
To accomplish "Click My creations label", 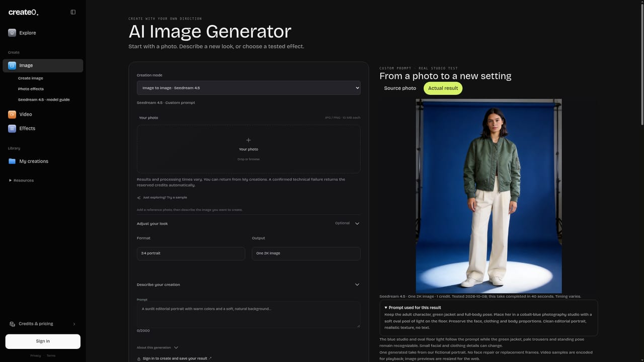I will 34,161.
